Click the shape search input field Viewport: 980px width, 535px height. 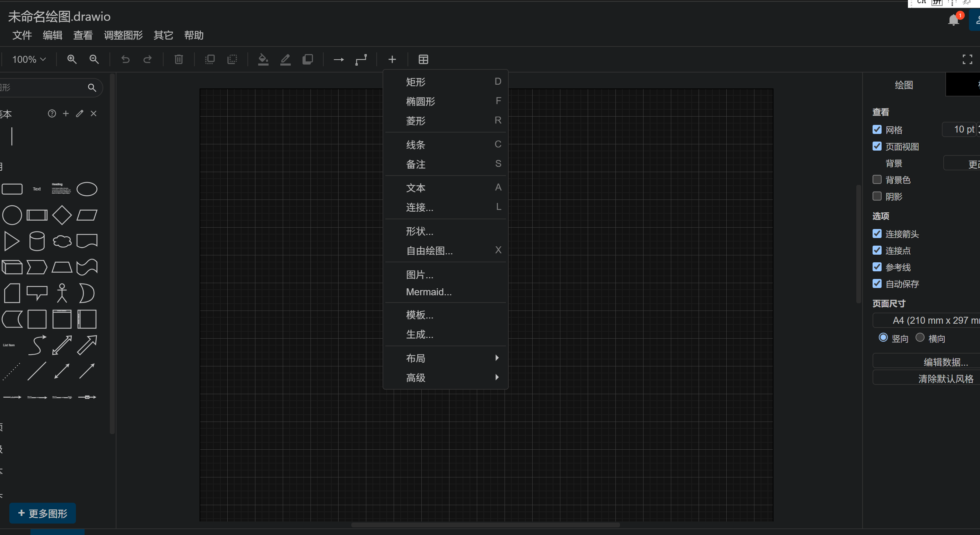point(42,87)
